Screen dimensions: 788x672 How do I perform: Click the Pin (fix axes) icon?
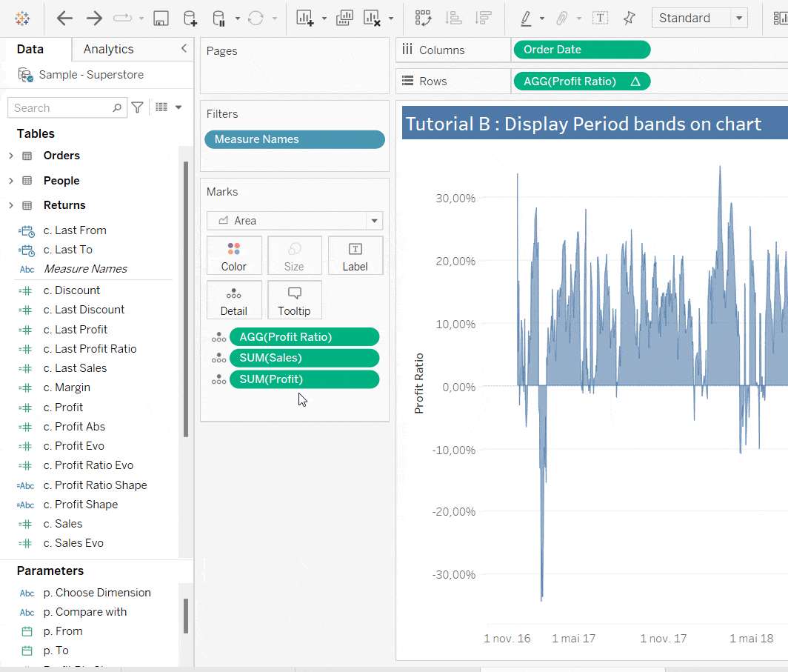click(x=629, y=19)
